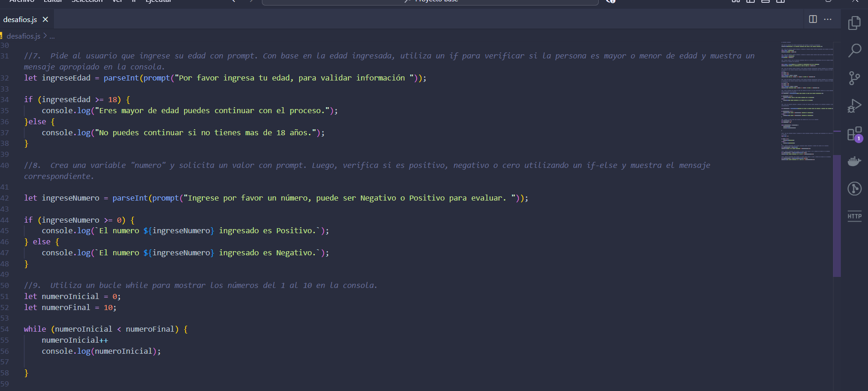
Task: Click line number 44 in the gutter
Action: click(5, 220)
